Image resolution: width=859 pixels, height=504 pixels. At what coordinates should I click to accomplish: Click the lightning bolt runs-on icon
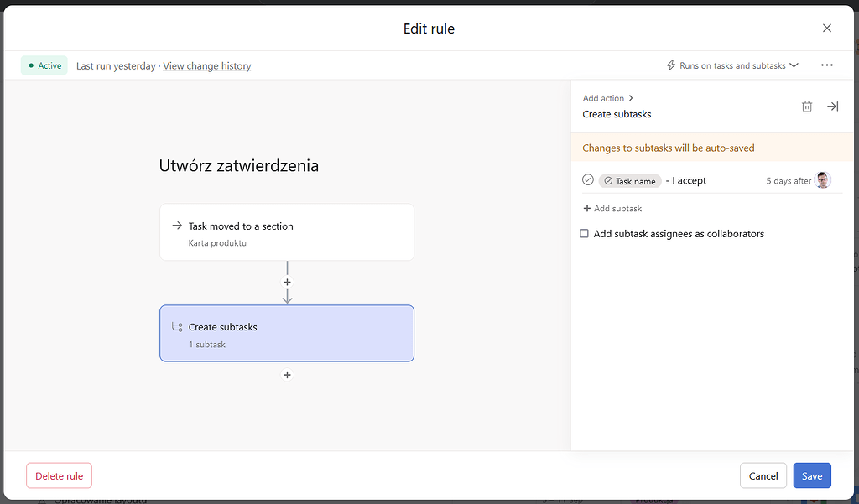tap(671, 65)
